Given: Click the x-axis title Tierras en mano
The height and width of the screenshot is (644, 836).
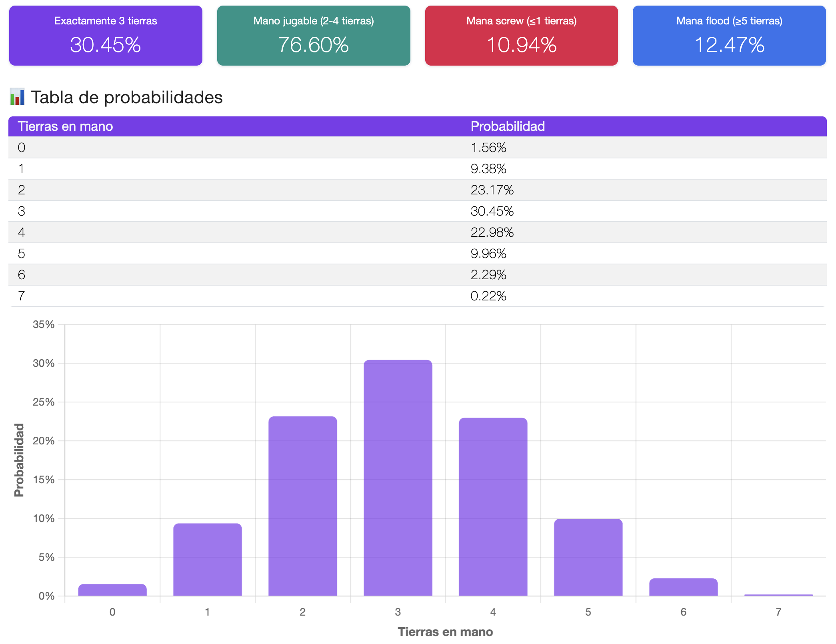Looking at the screenshot, I should 445,632.
